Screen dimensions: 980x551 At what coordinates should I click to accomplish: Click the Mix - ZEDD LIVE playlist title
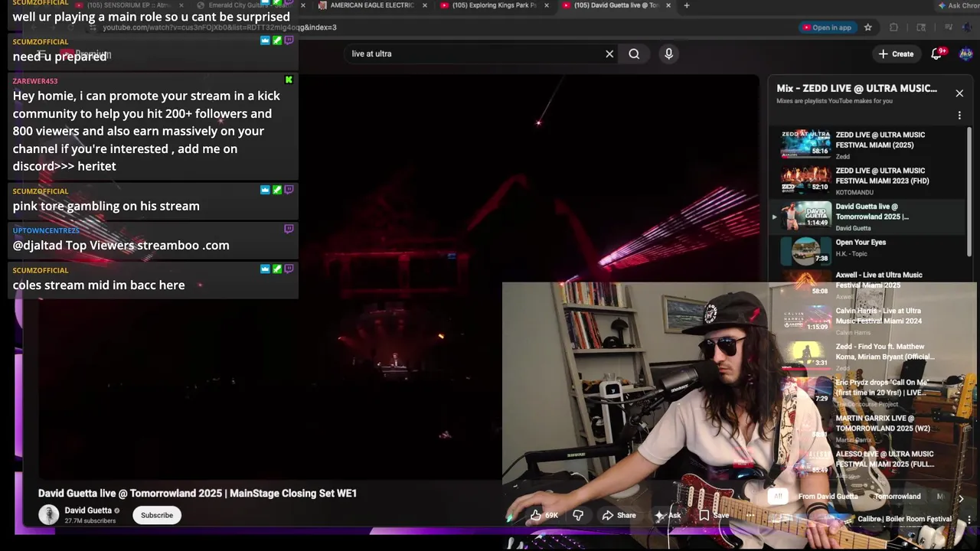857,89
